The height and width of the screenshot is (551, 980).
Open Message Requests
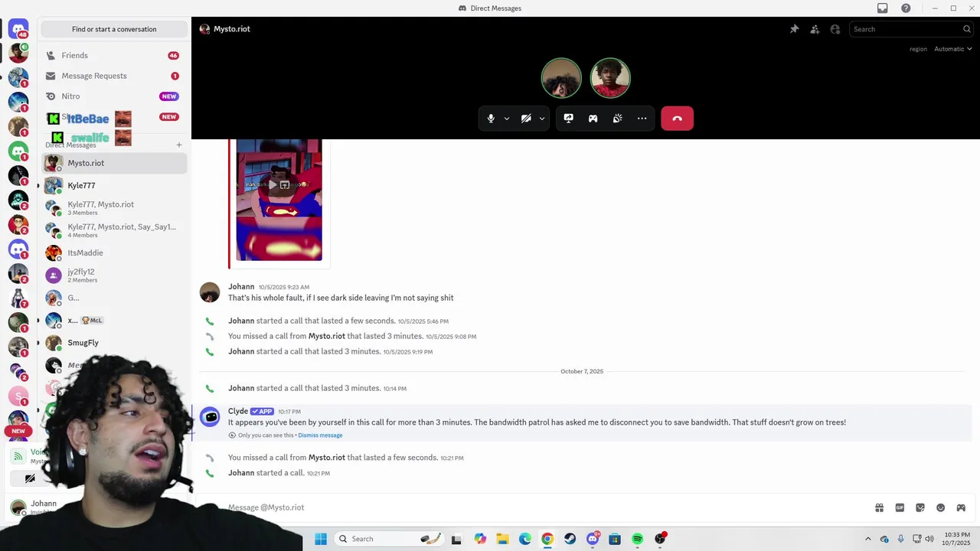pyautogui.click(x=114, y=76)
